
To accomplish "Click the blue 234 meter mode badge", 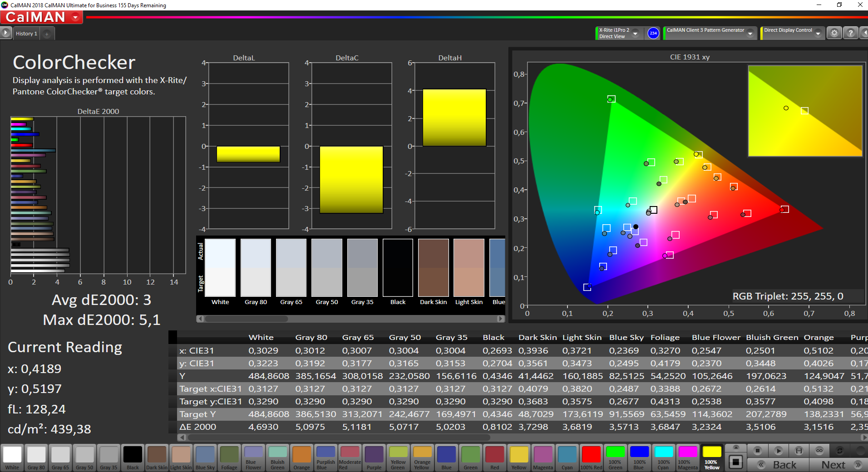I will coord(653,33).
